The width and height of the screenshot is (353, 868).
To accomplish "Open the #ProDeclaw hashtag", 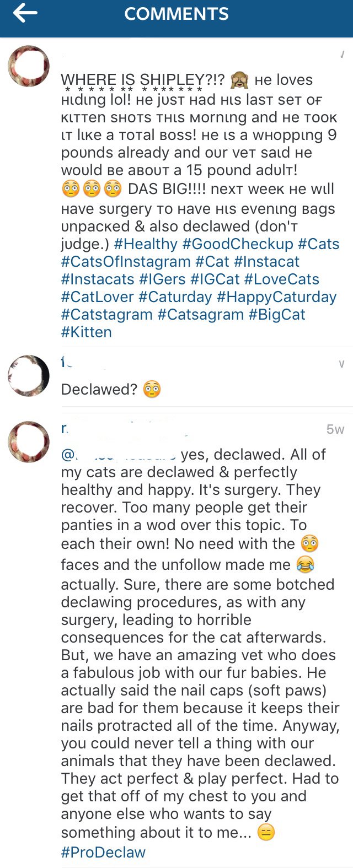I will coord(103,852).
